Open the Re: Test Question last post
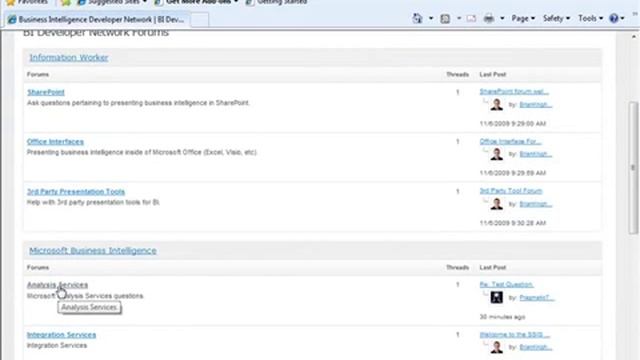The width and height of the screenshot is (640, 360). coord(506,284)
